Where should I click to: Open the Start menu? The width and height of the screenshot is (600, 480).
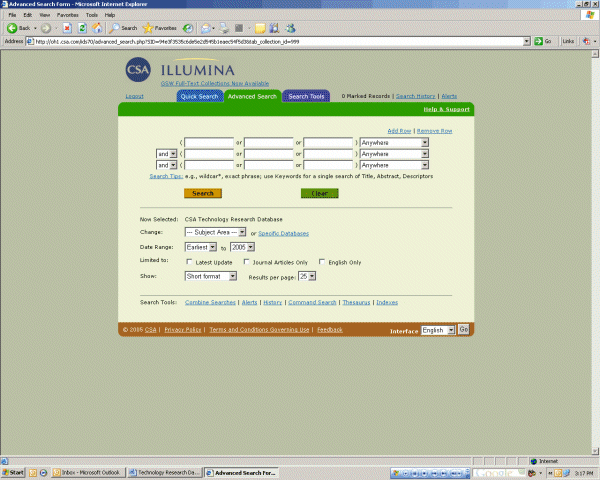click(13, 472)
